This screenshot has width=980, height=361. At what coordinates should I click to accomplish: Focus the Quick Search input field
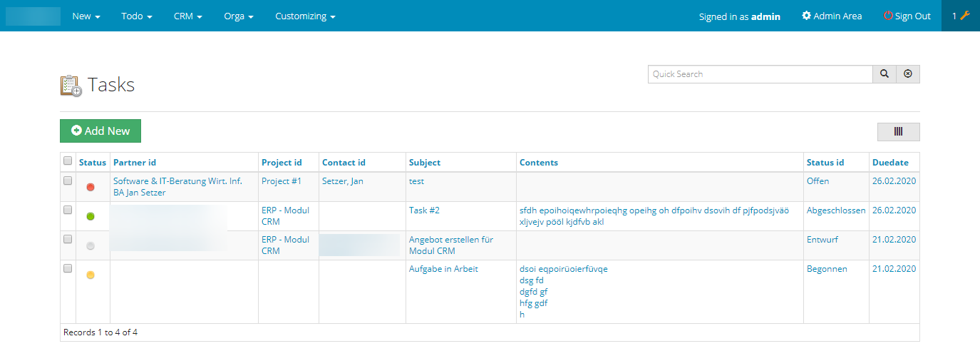tap(760, 74)
